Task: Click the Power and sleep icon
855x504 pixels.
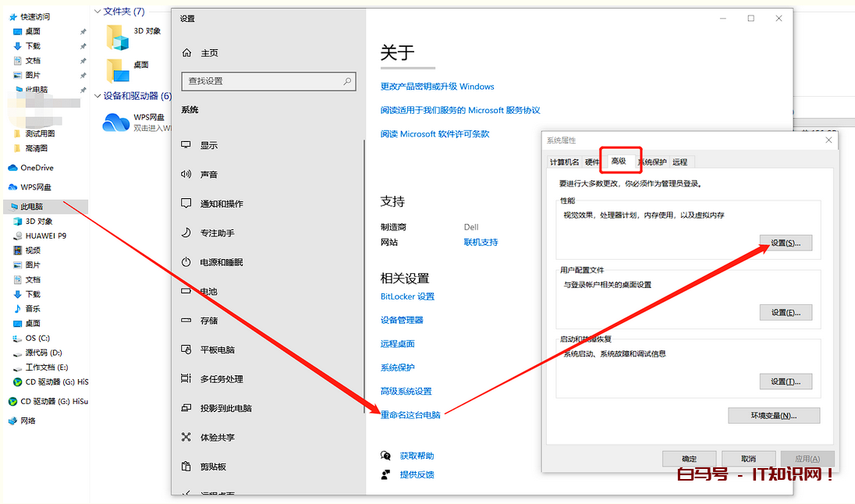Action: point(186,262)
